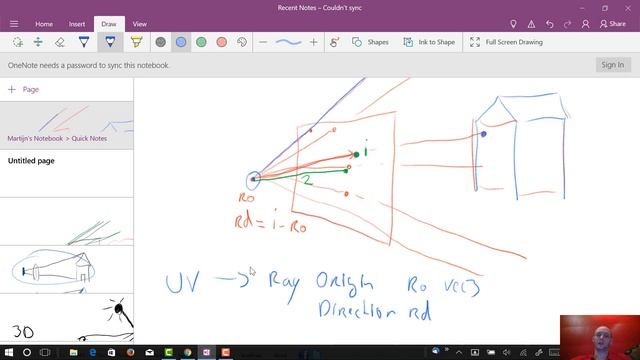
Task: Decrease pen thickness with minus button
Action: 263,42
